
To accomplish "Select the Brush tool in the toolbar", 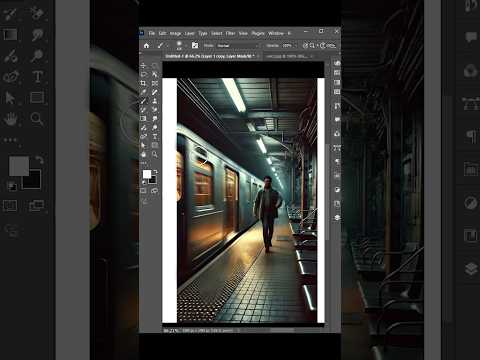I will coord(143,101).
